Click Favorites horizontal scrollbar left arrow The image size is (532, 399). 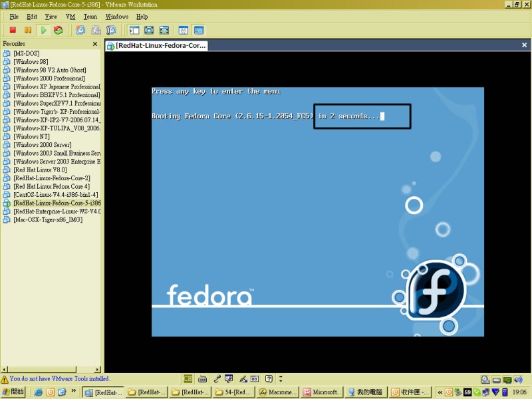[4, 370]
